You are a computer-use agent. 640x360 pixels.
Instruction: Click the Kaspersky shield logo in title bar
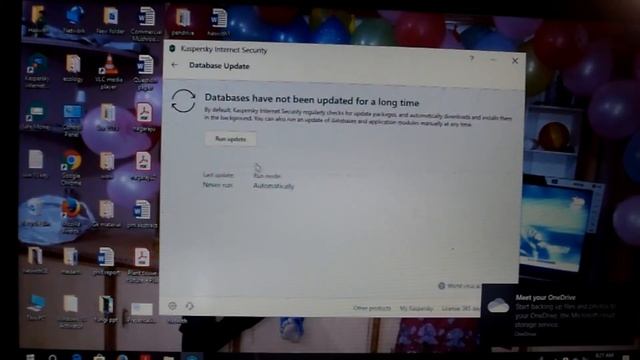tap(172, 49)
